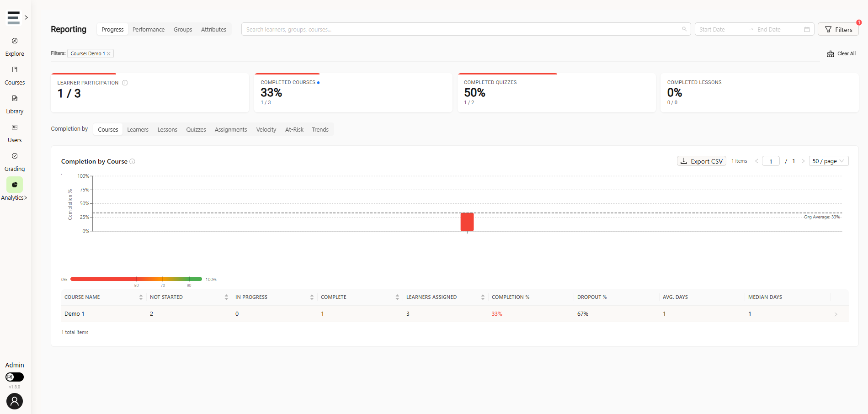The height and width of the screenshot is (414, 868).
Task: Open the Grading checkmark icon
Action: click(15, 156)
